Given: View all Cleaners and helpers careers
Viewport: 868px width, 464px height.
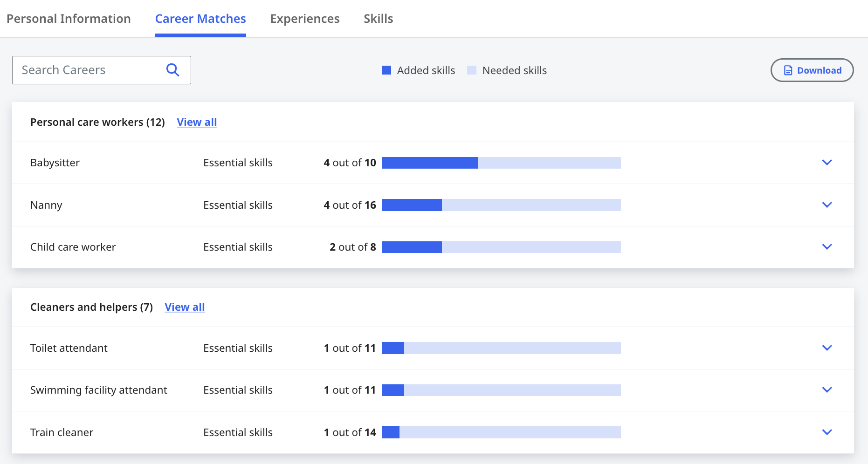Looking at the screenshot, I should click(185, 307).
